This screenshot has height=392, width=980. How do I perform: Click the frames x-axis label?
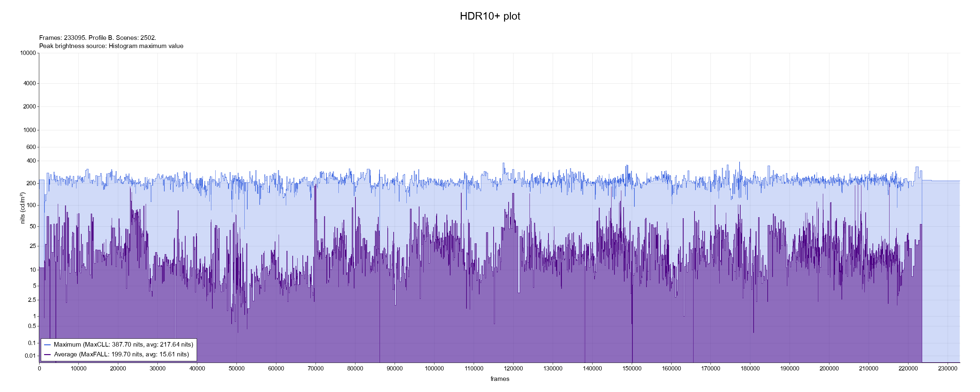click(x=499, y=379)
